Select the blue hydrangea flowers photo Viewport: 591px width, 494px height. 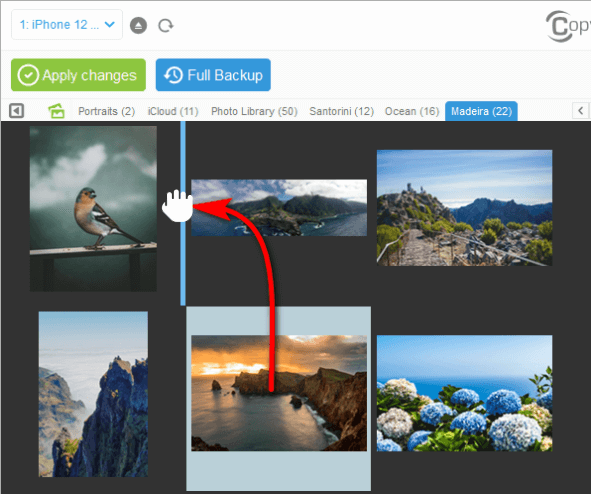pos(464,393)
